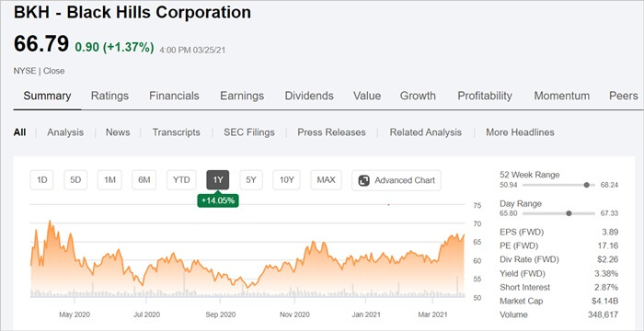Switch chart to 5D range
644x331 pixels.
[x=75, y=180]
